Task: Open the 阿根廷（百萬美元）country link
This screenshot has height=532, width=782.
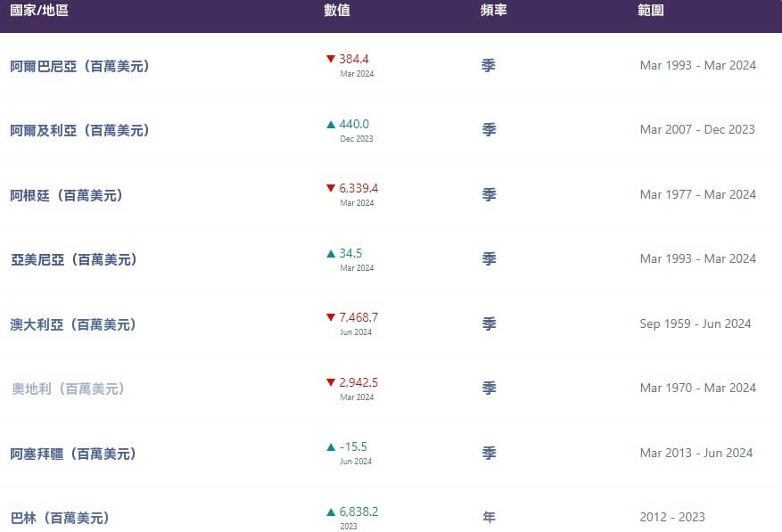Action: pyautogui.click(x=66, y=195)
